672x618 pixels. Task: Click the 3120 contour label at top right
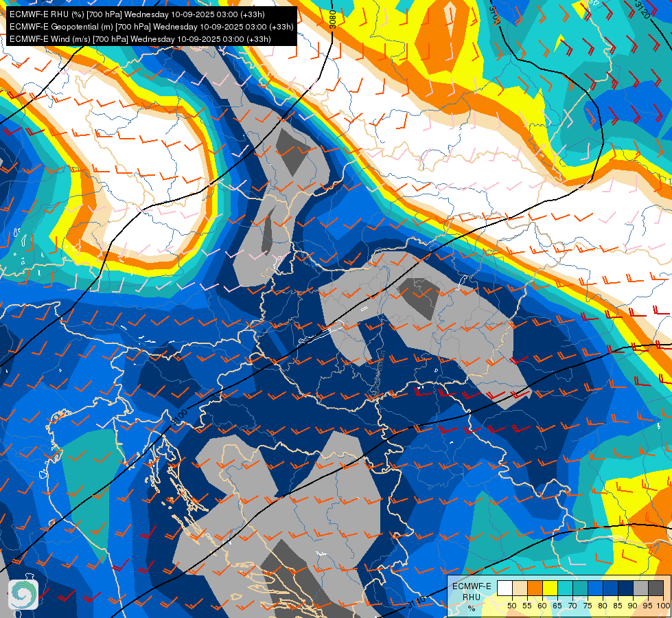pyautogui.click(x=642, y=10)
